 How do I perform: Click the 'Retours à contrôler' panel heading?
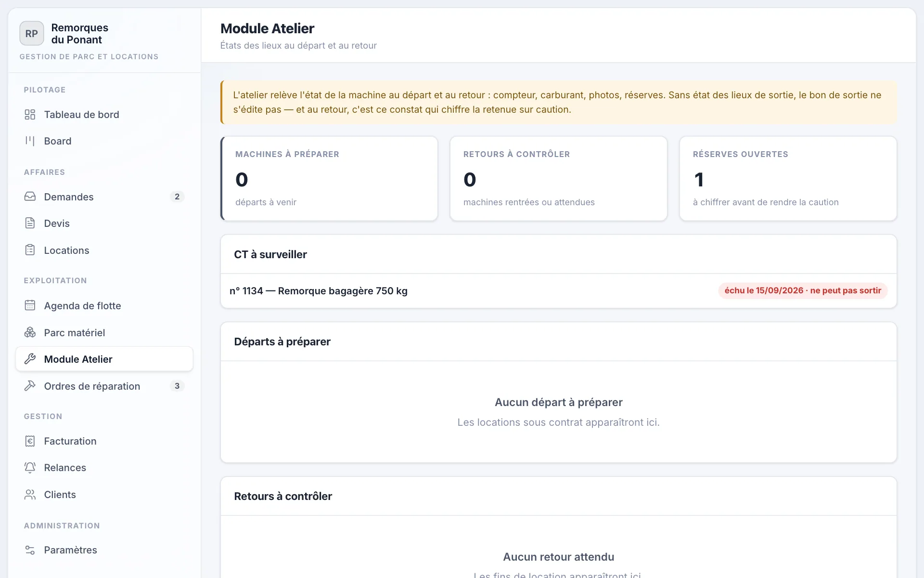283,496
